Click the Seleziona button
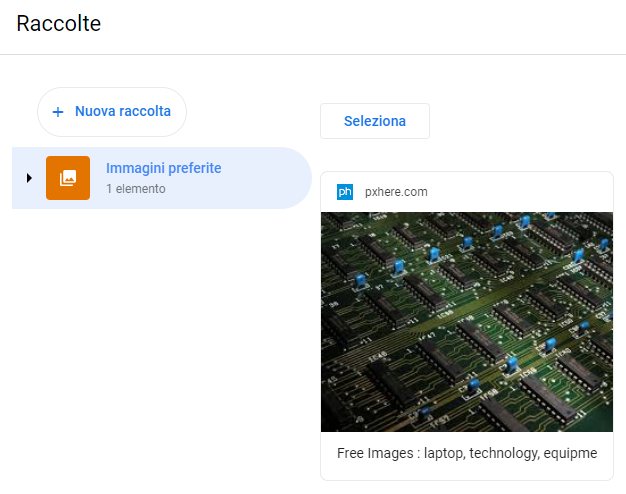The image size is (626, 494). [375, 121]
